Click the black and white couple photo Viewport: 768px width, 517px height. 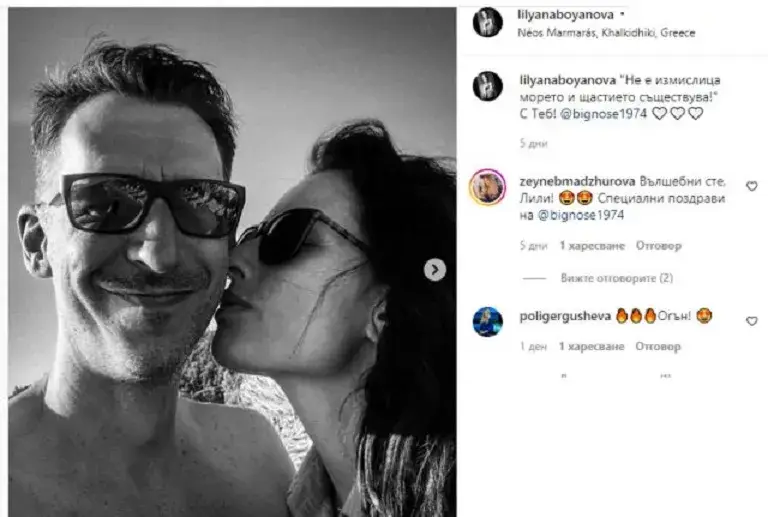tap(232, 262)
